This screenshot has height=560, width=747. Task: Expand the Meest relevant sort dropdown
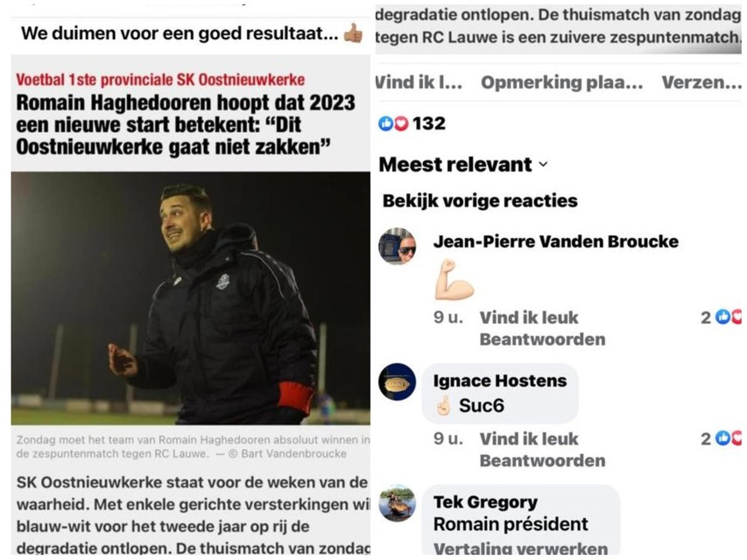tap(463, 164)
